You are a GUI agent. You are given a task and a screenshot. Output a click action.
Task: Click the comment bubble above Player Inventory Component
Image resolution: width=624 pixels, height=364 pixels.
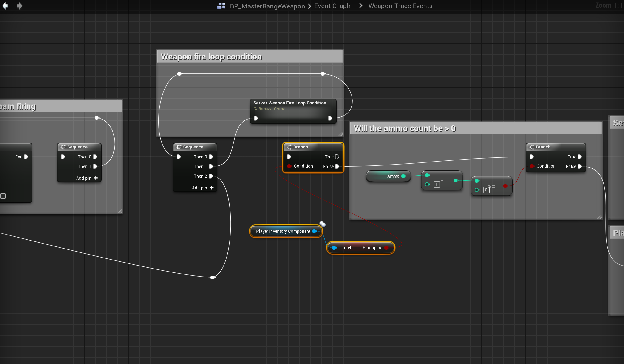(322, 224)
